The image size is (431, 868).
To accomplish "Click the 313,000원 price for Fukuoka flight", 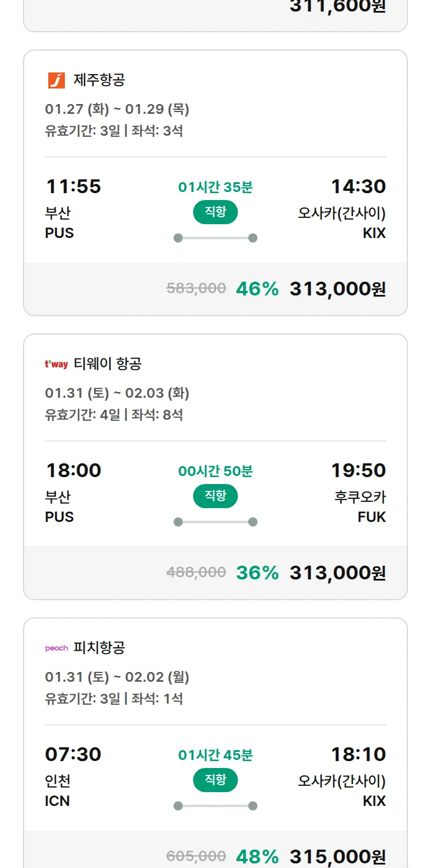I will (x=337, y=573).
